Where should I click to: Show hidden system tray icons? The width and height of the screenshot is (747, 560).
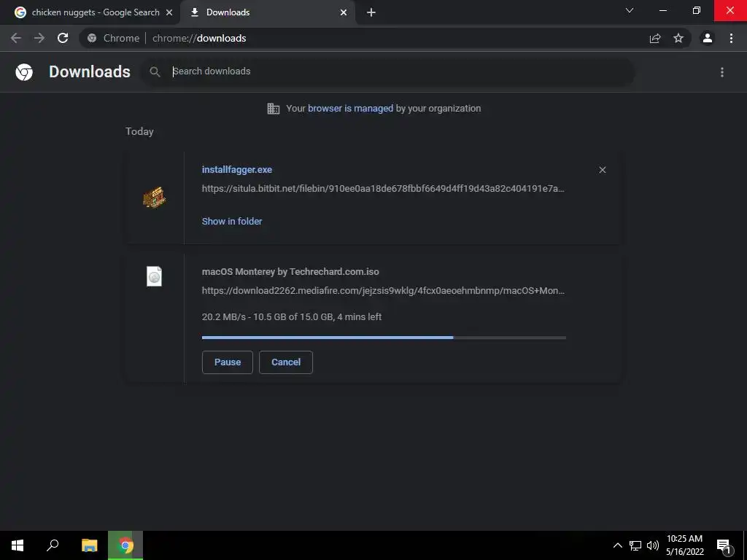(617, 545)
